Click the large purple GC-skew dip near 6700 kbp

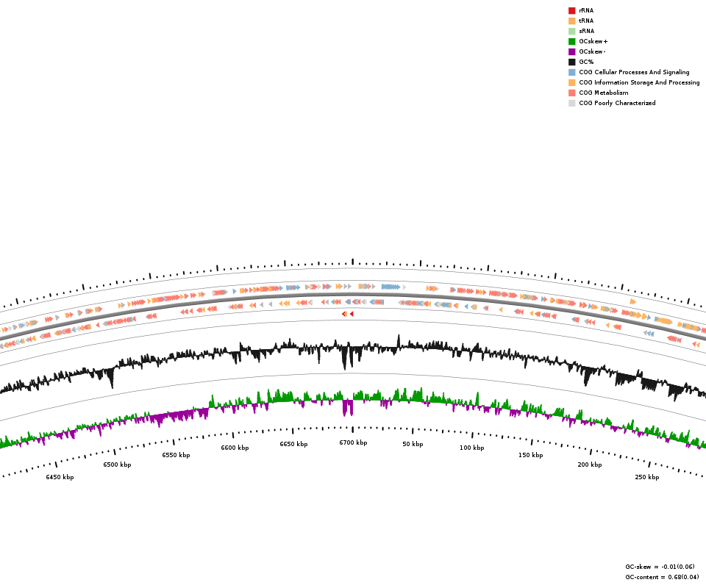click(347, 407)
